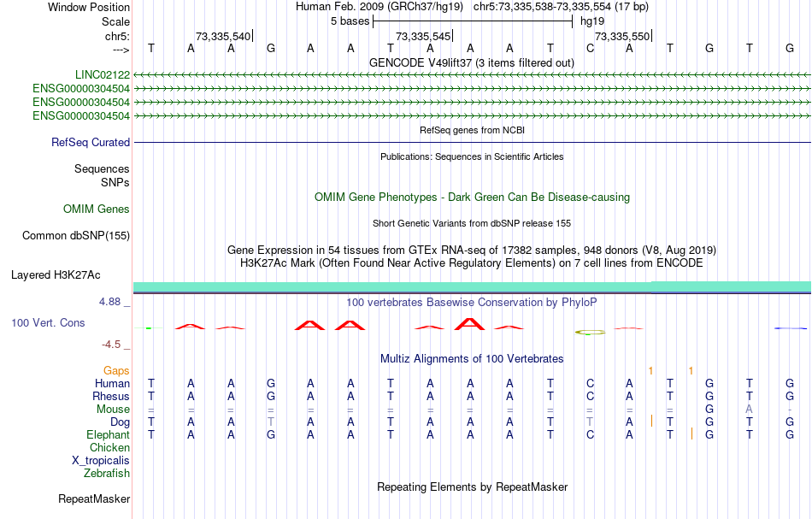
Task: Select the Dog species row label
Action: tap(121, 422)
